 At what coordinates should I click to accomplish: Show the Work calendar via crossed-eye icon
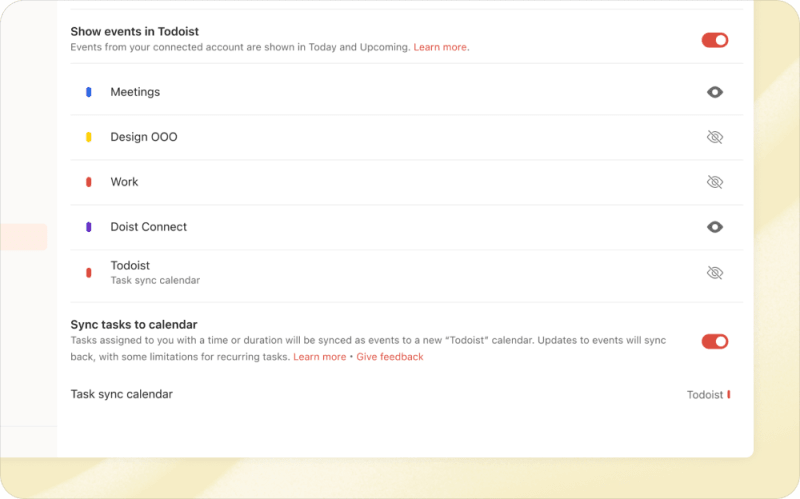[714, 182]
